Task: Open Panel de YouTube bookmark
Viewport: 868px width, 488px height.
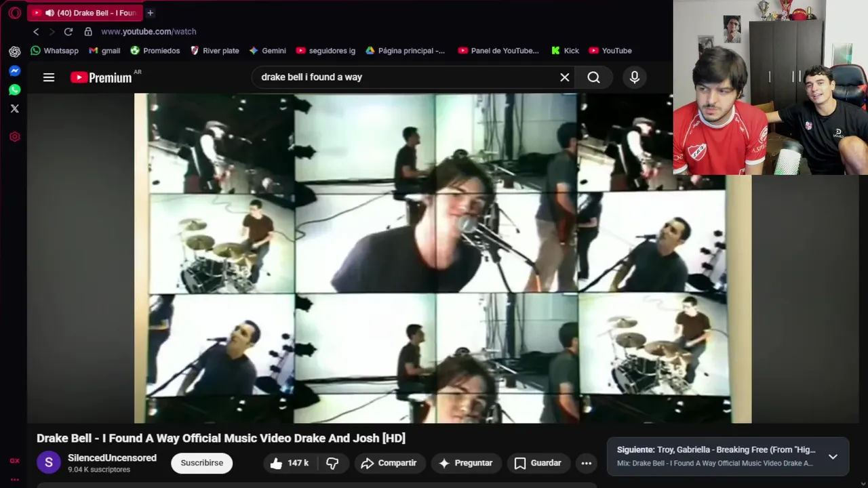Action: point(498,51)
